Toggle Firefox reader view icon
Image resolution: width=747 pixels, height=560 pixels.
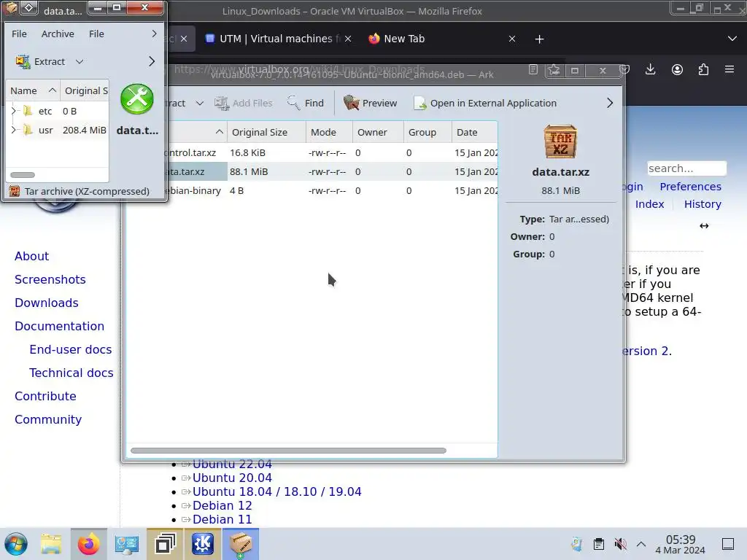point(533,69)
